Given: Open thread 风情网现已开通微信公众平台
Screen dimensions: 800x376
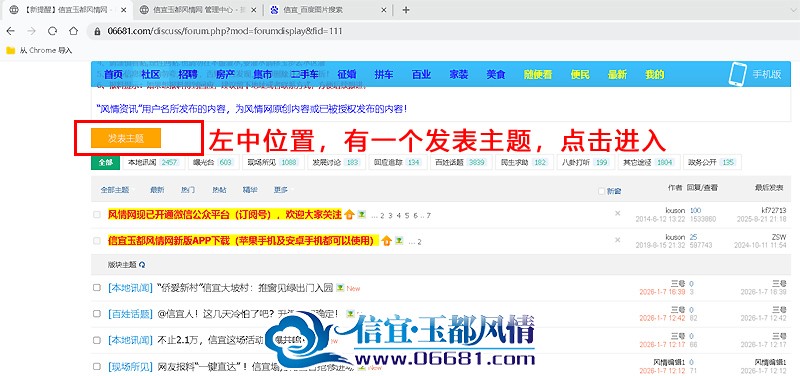Looking at the screenshot, I should 224,215.
